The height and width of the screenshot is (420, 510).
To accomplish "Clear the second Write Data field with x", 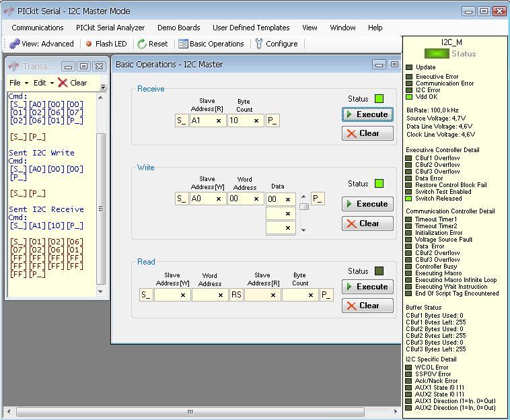I will click(288, 214).
